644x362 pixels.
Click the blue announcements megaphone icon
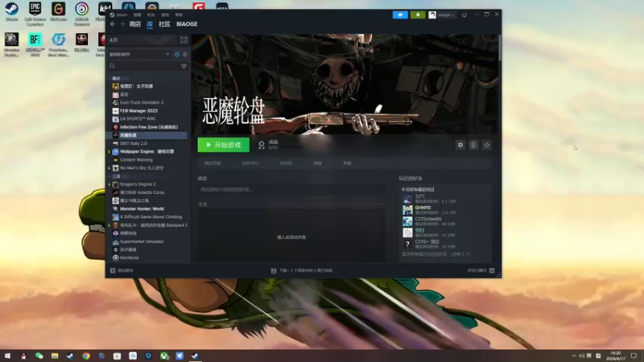[x=400, y=14]
